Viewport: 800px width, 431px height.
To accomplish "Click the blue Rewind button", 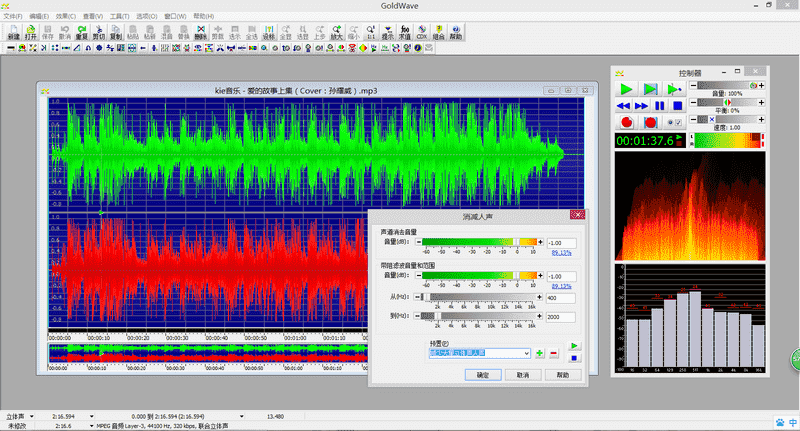I will 623,106.
